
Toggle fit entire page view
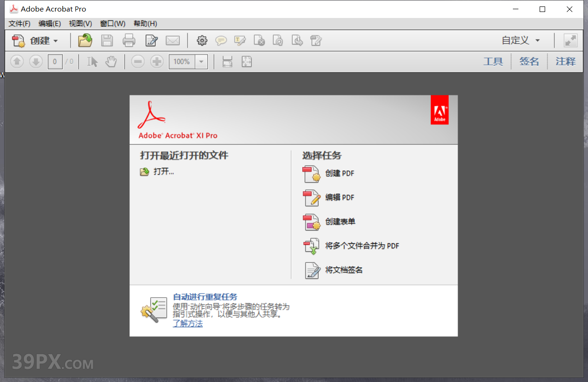247,61
